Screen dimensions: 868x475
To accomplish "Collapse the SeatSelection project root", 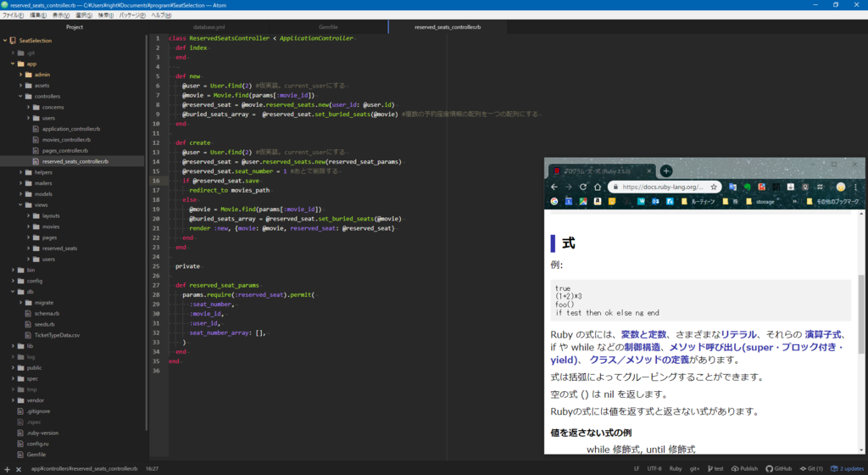I will coord(6,41).
